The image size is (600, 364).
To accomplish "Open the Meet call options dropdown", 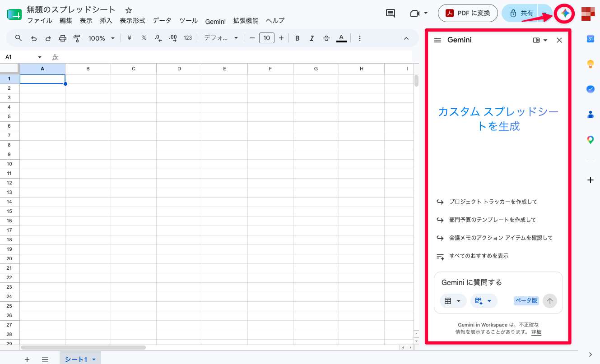I will tap(426, 14).
